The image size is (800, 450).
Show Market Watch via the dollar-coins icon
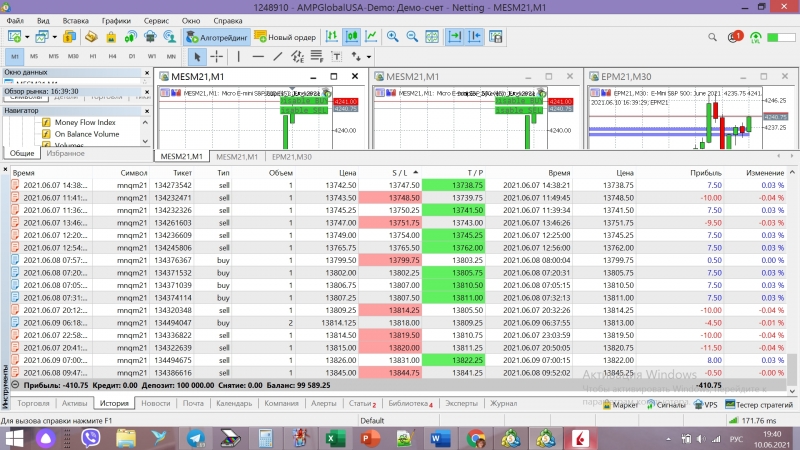pos(69,37)
